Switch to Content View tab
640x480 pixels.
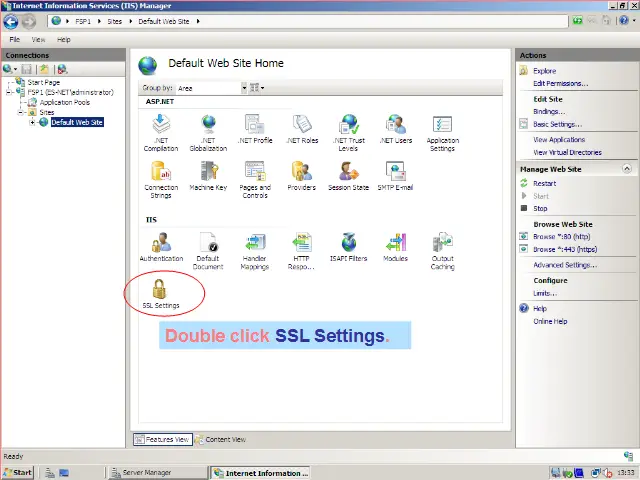pos(221,440)
